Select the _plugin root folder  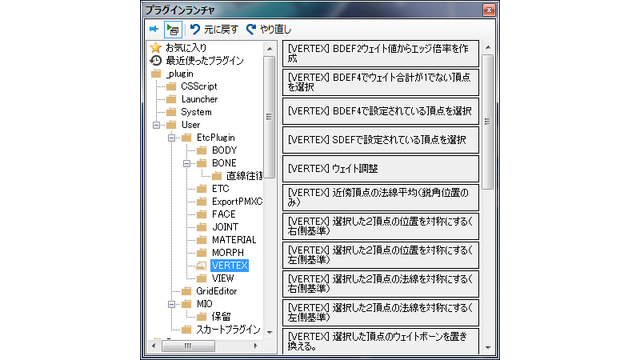pyautogui.click(x=172, y=74)
